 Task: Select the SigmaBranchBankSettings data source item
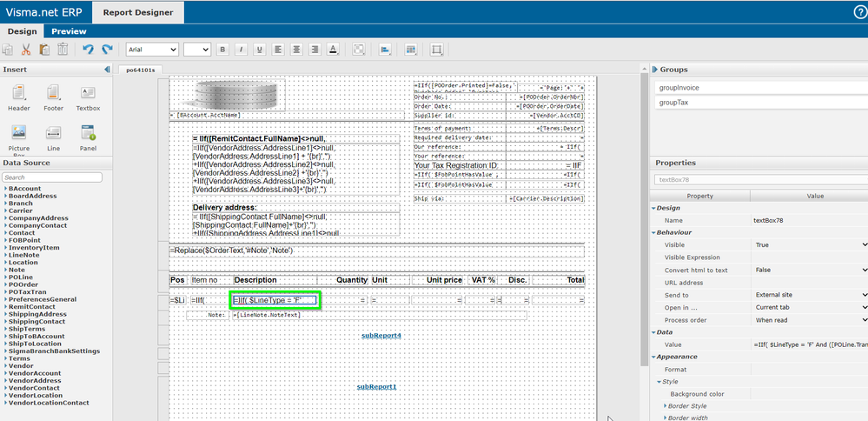click(54, 351)
